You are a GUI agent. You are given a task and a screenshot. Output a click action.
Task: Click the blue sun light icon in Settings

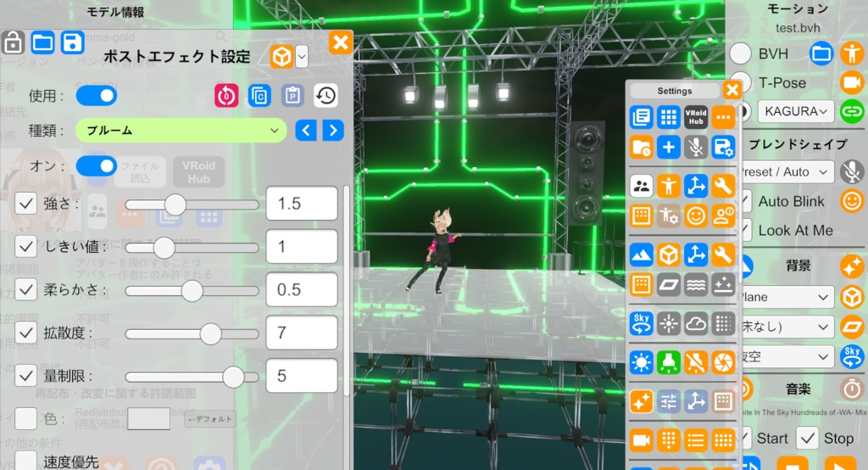642,362
